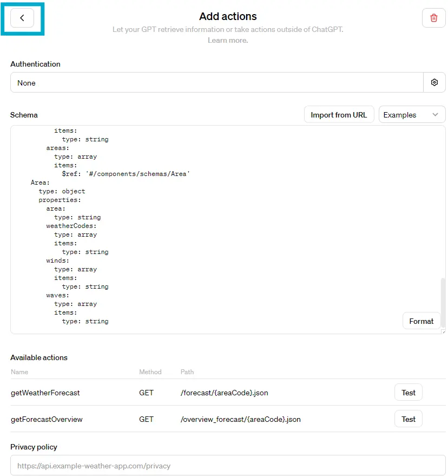The height and width of the screenshot is (476, 448).
Task: Open authentication settings via the gear icon
Action: coord(434,82)
